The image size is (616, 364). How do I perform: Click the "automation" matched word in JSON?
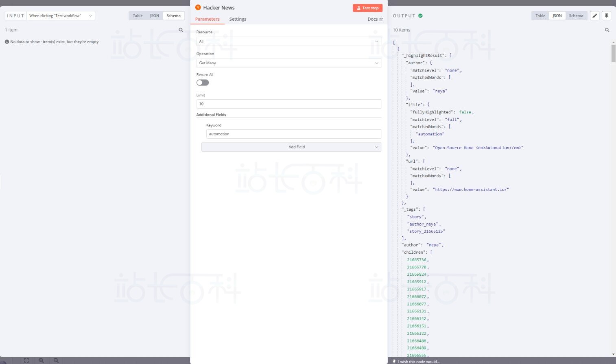point(430,134)
